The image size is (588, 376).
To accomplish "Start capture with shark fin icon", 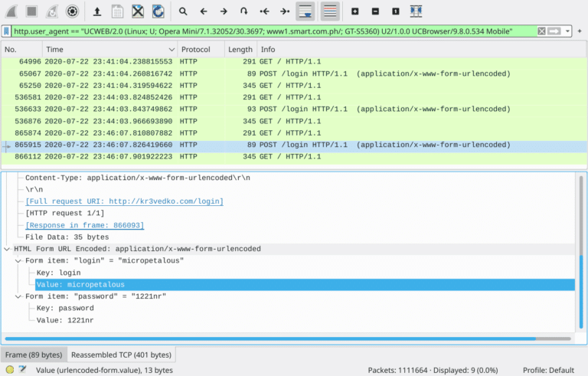I will (11, 11).
